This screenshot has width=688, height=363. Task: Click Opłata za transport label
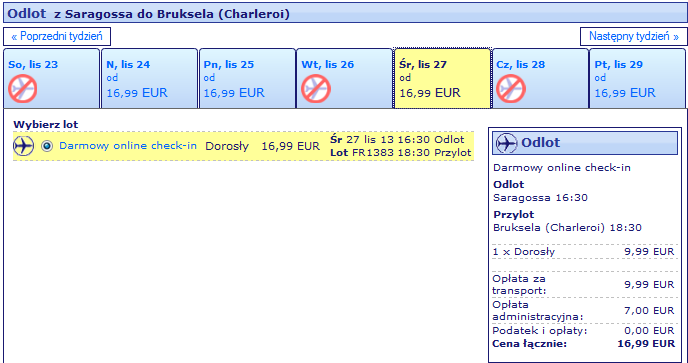520,284
